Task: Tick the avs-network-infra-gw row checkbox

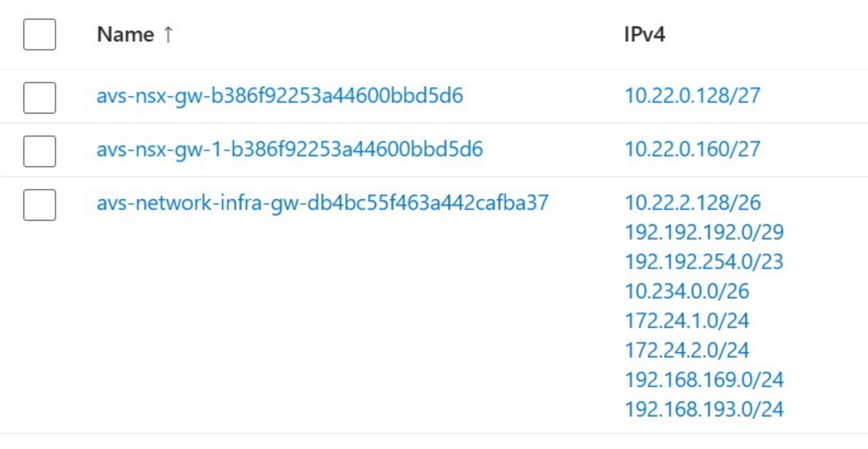Action: [x=39, y=205]
